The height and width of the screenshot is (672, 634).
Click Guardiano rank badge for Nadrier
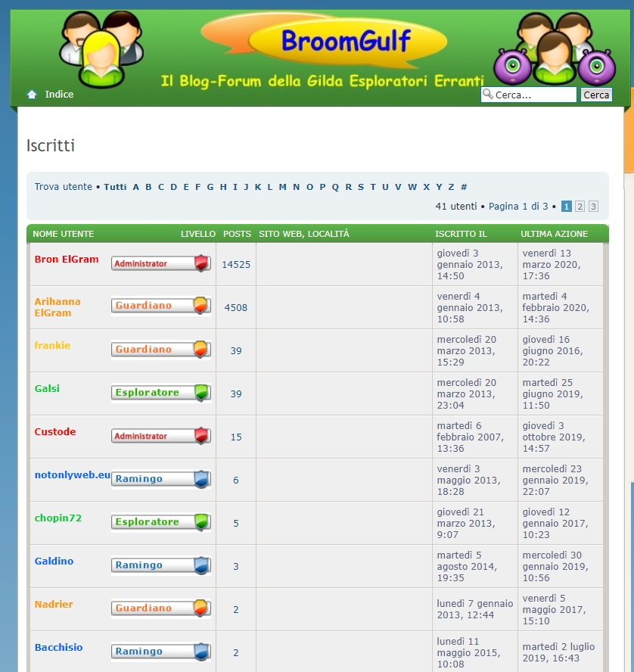(x=161, y=608)
